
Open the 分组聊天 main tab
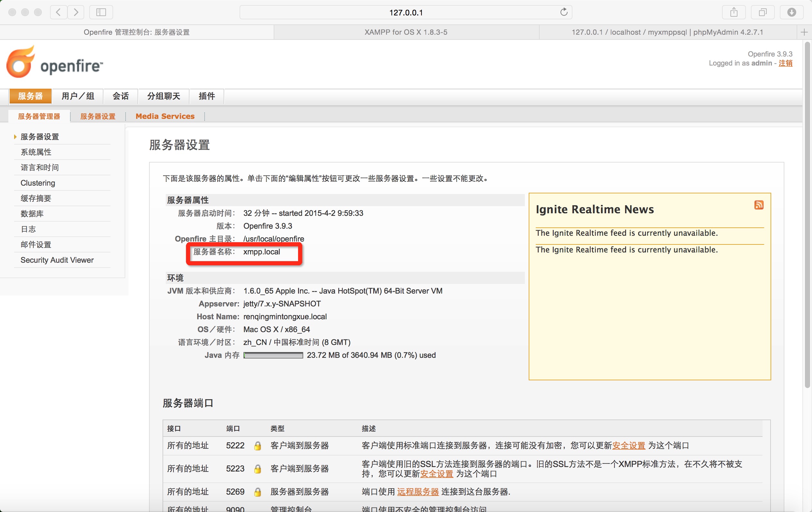pos(163,96)
